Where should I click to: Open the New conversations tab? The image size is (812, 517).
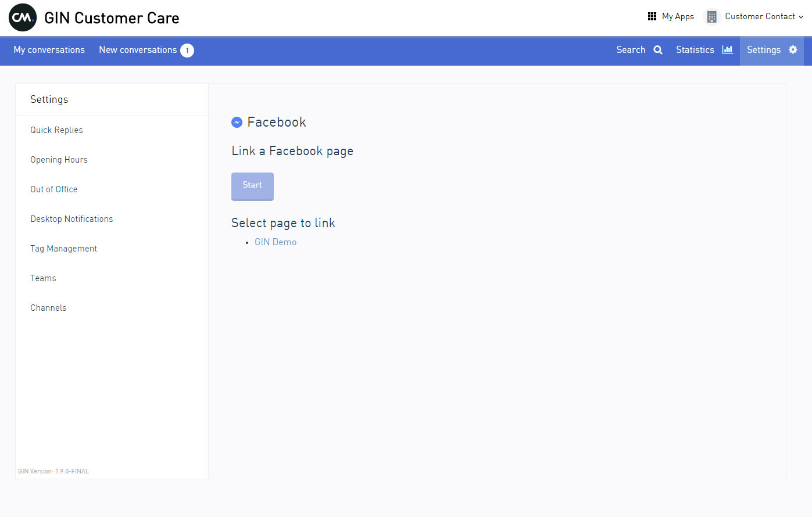tap(138, 50)
